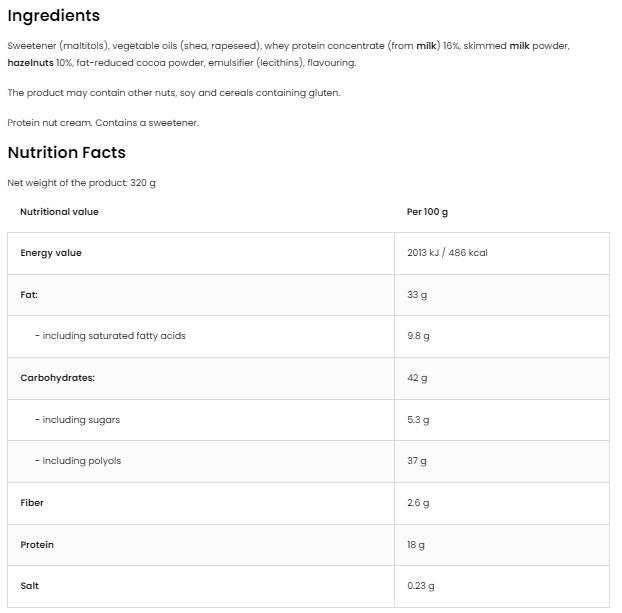Click the Nutrition Facts heading

pos(66,153)
